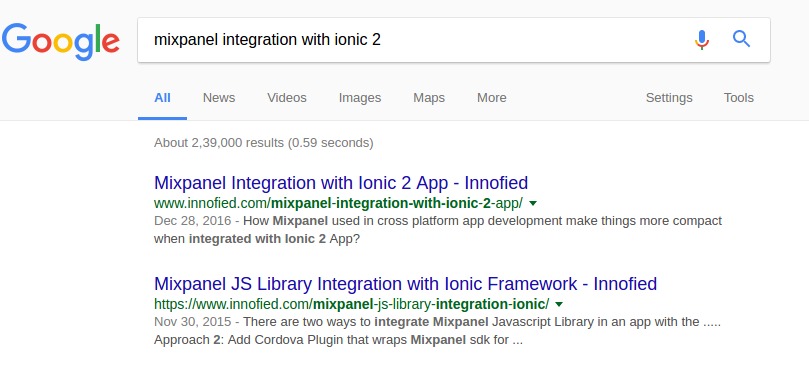Expand the arrow beside second result URL
The height and width of the screenshot is (370, 809).
point(559,304)
